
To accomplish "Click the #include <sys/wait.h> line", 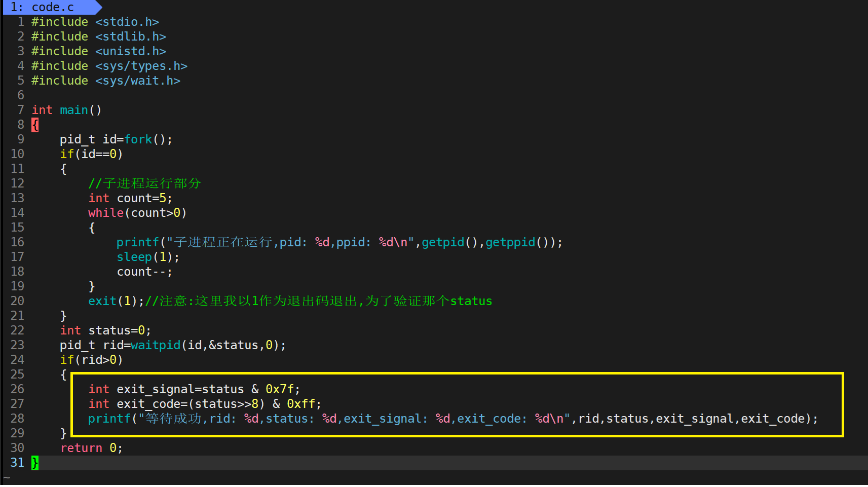I will pos(106,81).
